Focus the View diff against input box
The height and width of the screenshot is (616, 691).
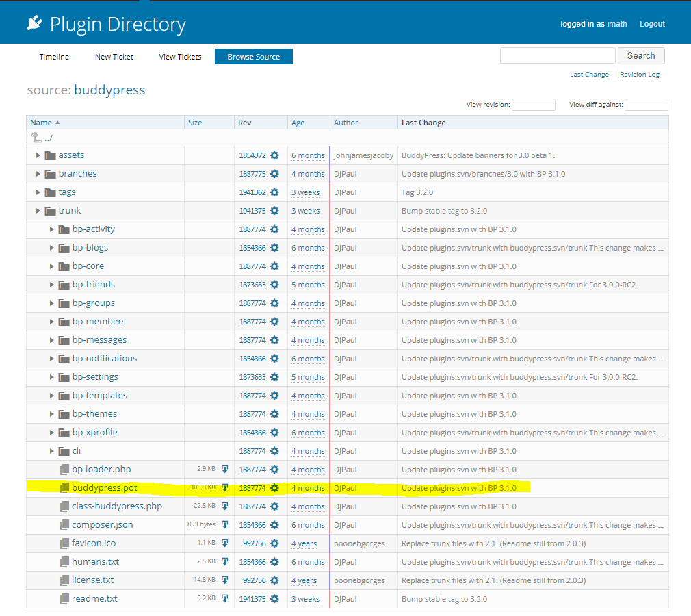(647, 105)
